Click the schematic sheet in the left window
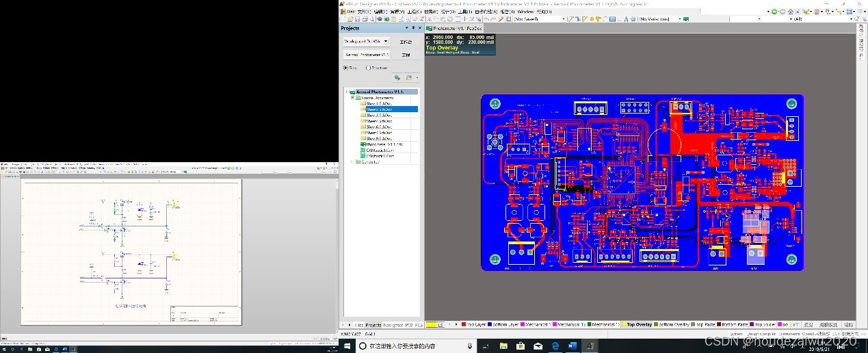Screen dimensions: 868x353 pyautogui.click(x=131, y=252)
